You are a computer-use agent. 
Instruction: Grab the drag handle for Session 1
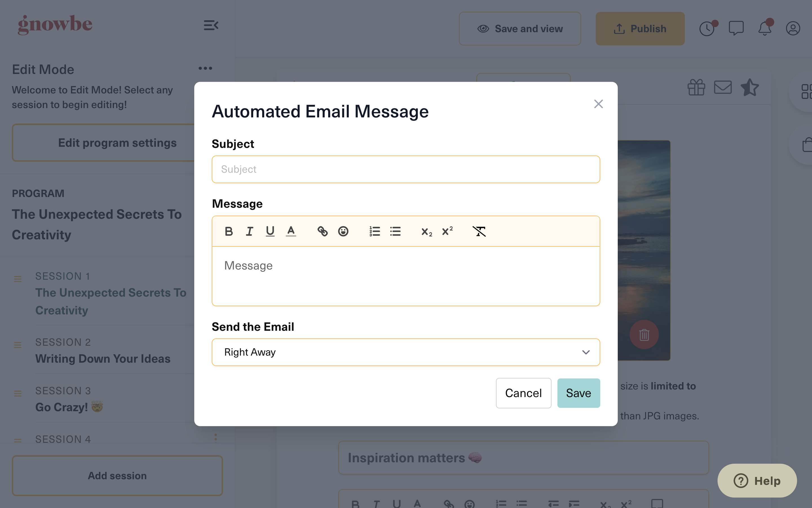click(18, 279)
